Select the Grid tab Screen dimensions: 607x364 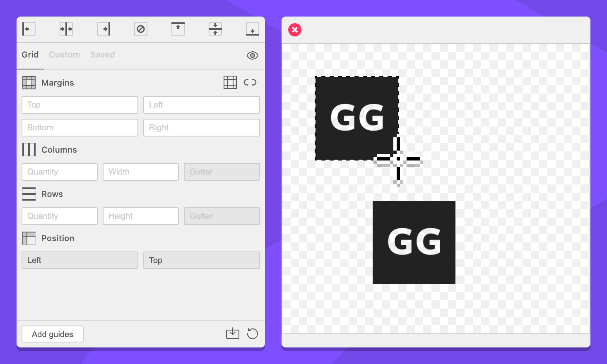pos(30,55)
